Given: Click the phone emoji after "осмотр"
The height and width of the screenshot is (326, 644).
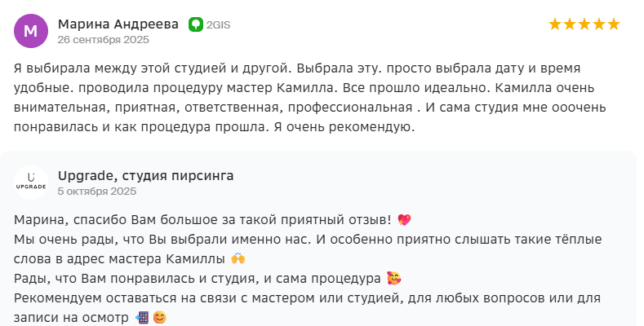Looking at the screenshot, I should click(x=141, y=318).
